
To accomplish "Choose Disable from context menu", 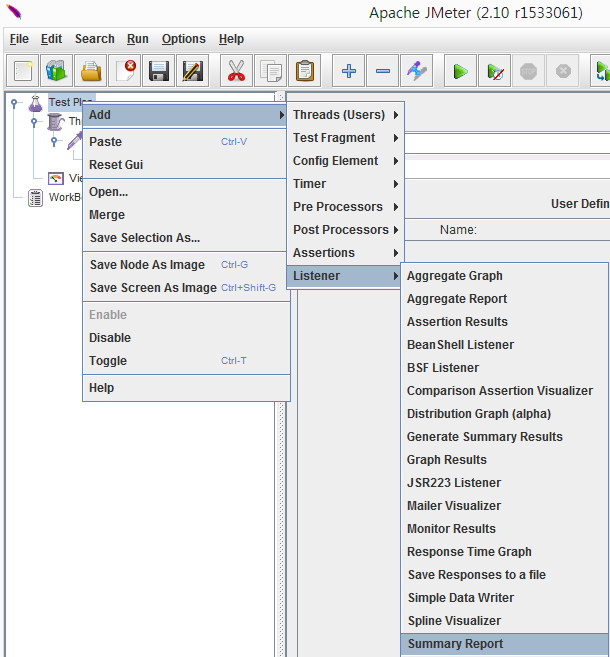I will pos(185,338).
